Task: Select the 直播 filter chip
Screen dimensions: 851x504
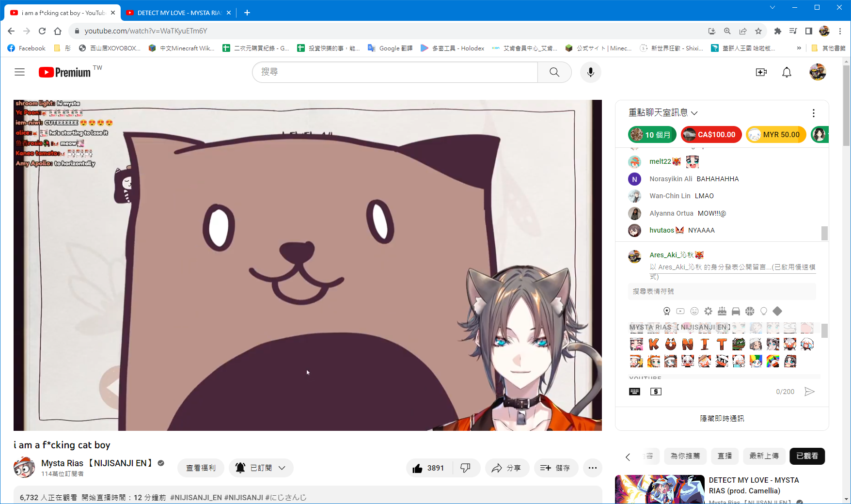Action: [725, 456]
